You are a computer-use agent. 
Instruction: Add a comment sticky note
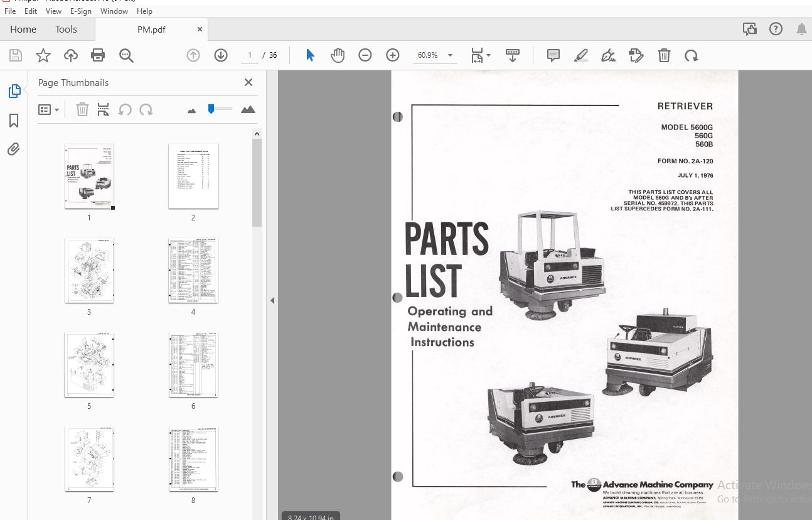tap(553, 55)
